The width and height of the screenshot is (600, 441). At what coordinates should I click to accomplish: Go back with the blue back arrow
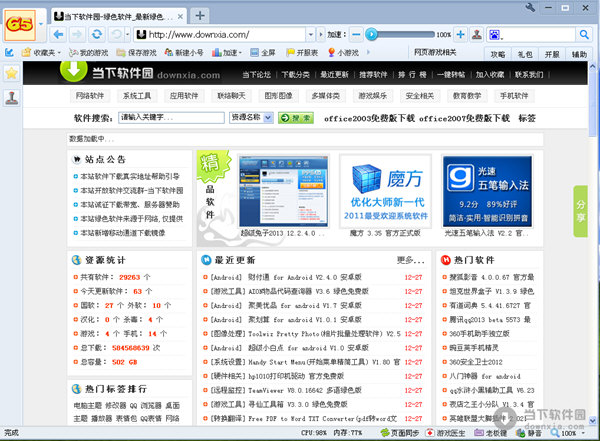[59, 35]
